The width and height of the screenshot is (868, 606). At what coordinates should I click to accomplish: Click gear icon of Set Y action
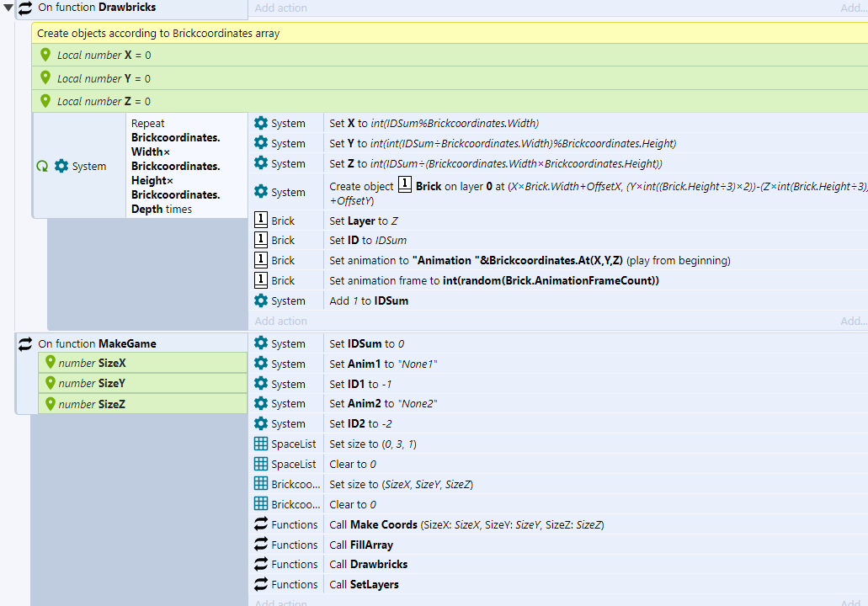point(261,143)
